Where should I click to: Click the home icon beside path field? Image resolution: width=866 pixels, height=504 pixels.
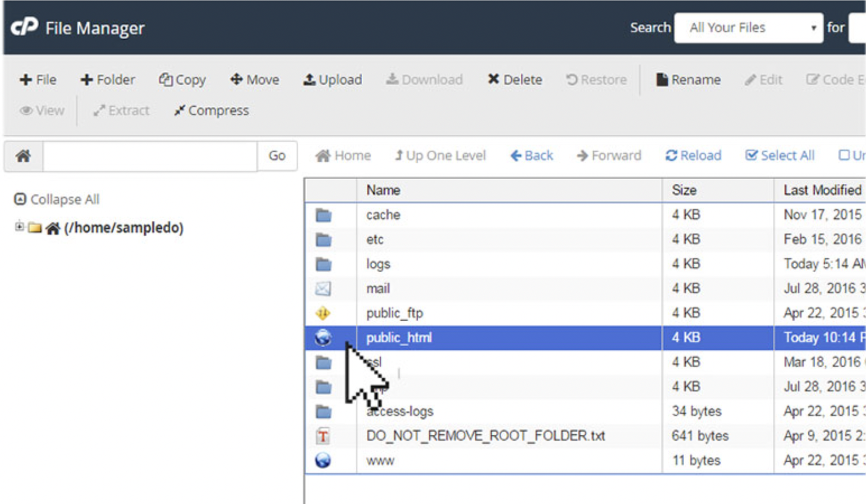23,156
